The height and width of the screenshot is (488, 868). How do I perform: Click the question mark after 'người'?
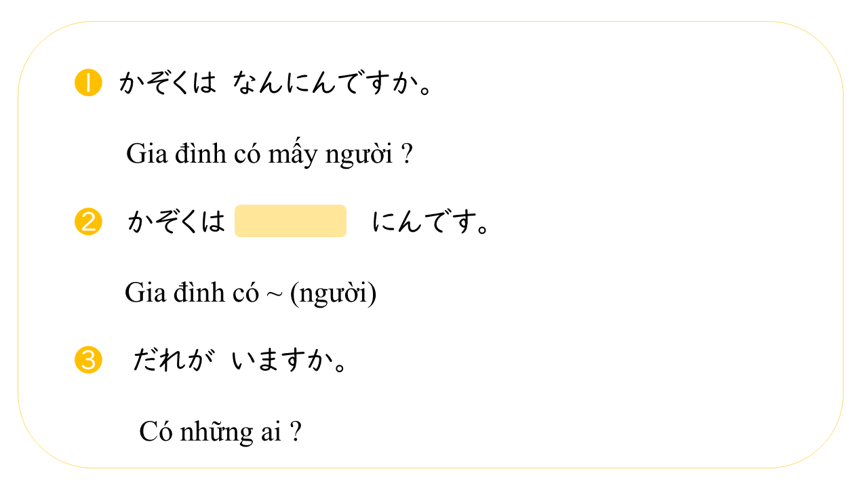click(406, 155)
